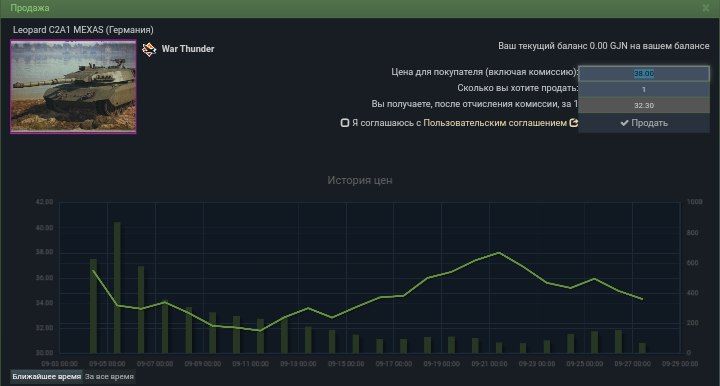Click the Сколько вы хотите продать label
The image size is (720, 386).
tap(518, 88)
